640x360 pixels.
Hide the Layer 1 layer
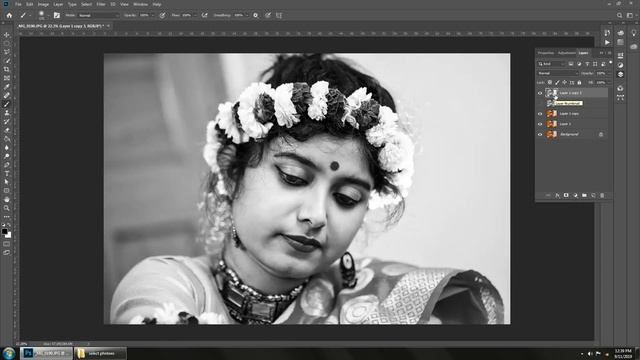pyautogui.click(x=540, y=124)
